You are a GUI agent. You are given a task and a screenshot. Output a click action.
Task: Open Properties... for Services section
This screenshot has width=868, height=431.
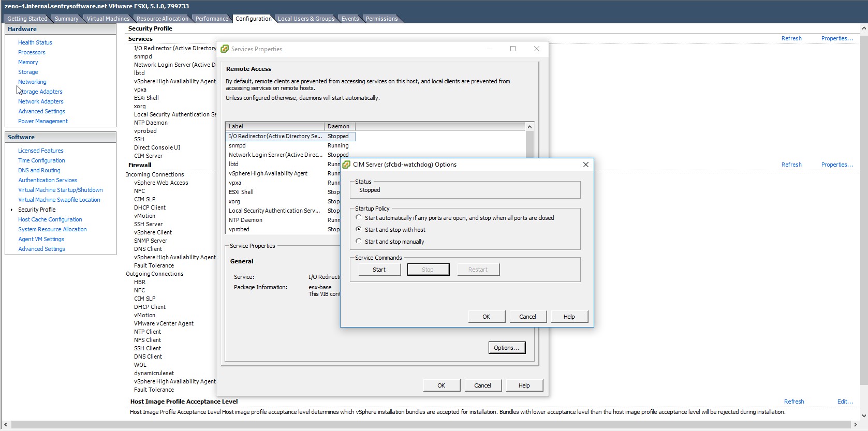point(837,38)
